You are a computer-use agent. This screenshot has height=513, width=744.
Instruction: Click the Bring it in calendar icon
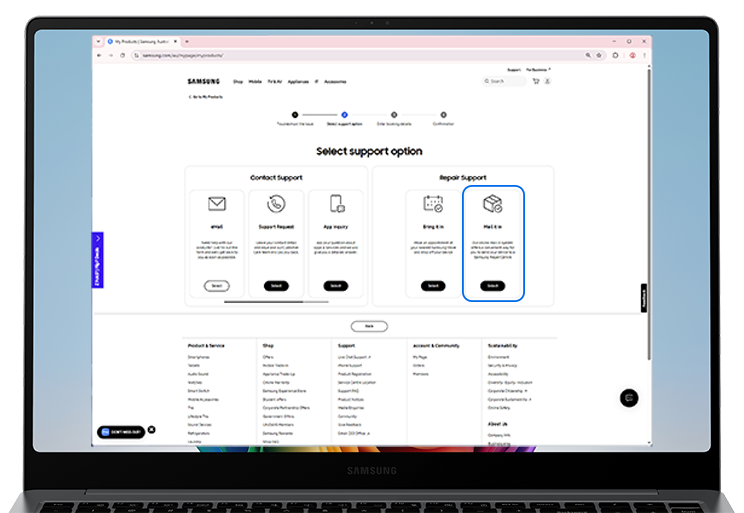[x=433, y=204]
